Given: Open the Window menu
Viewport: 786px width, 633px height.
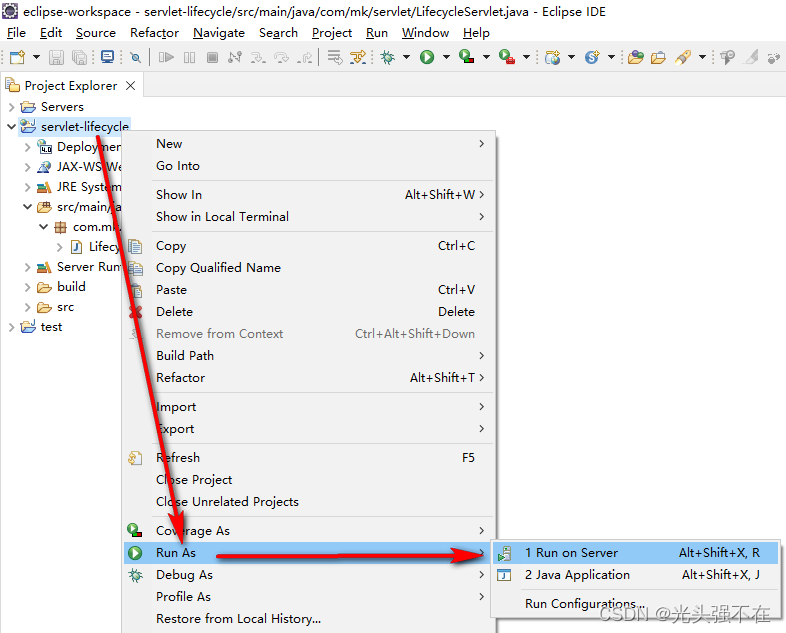Looking at the screenshot, I should (x=425, y=33).
